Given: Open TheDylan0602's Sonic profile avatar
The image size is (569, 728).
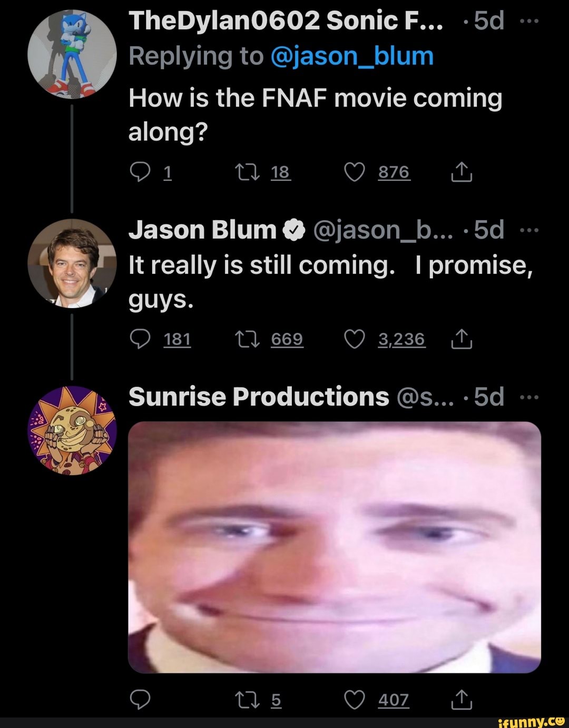Looking at the screenshot, I should click(72, 54).
